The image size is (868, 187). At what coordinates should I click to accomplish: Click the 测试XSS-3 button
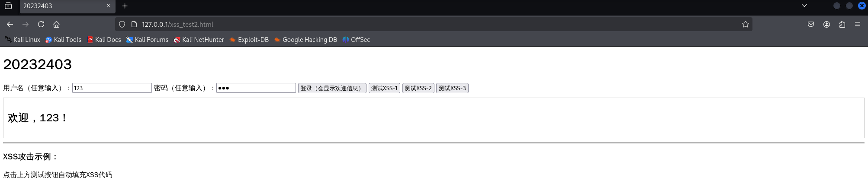pos(452,88)
